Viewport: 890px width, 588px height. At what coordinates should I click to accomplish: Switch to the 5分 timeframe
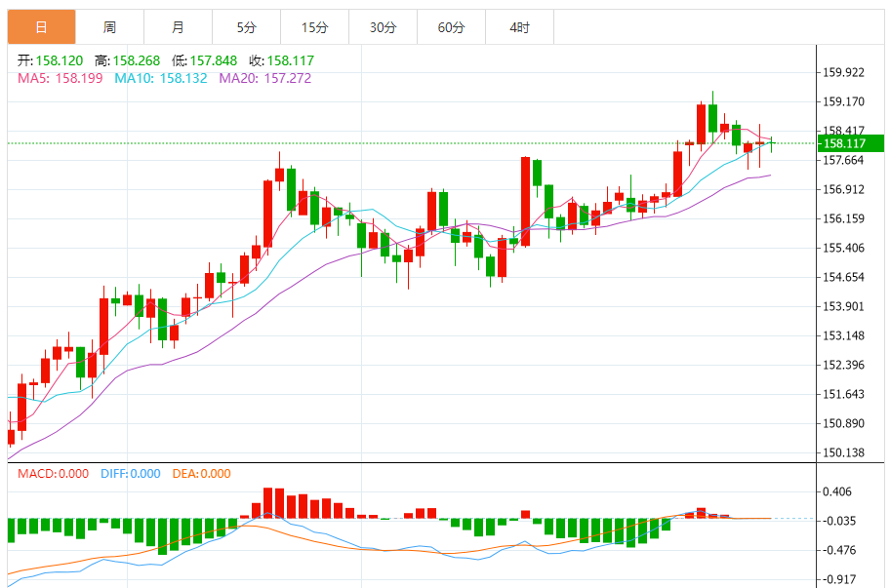pyautogui.click(x=246, y=27)
